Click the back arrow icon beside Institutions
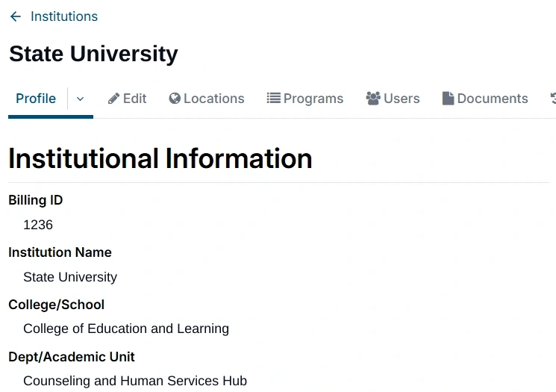 coord(16,16)
